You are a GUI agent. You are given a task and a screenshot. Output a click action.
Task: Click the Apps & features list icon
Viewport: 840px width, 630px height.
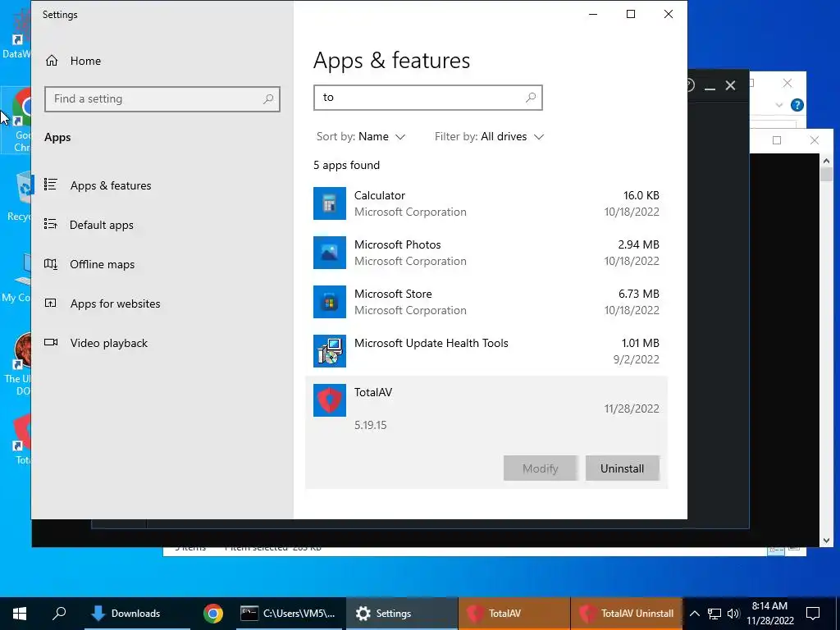[x=51, y=185]
